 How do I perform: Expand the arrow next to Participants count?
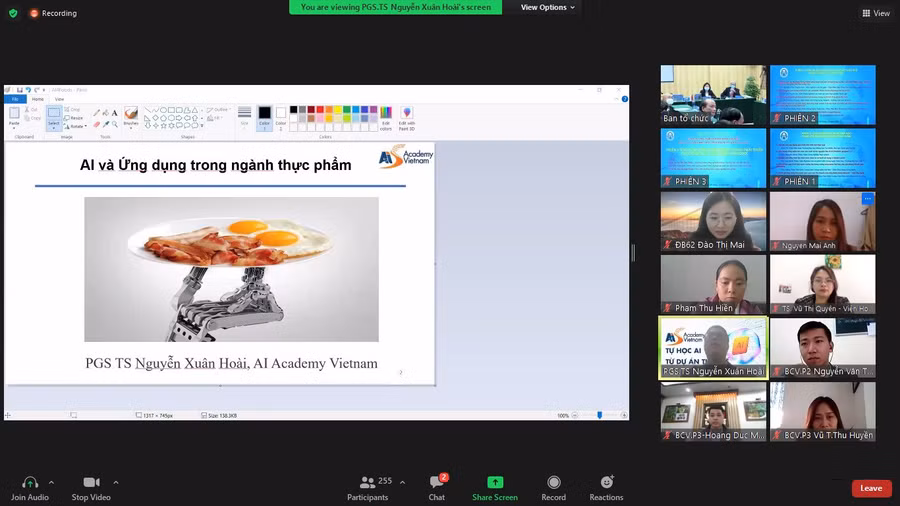point(402,482)
